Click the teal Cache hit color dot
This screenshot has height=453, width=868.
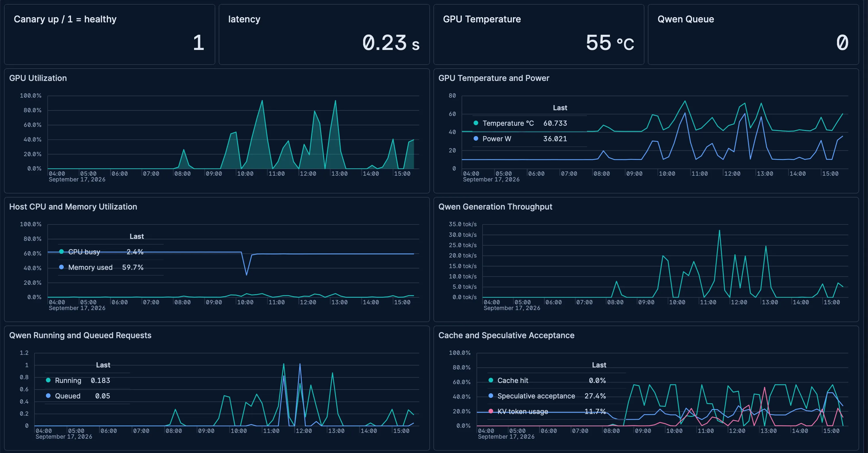(491, 380)
